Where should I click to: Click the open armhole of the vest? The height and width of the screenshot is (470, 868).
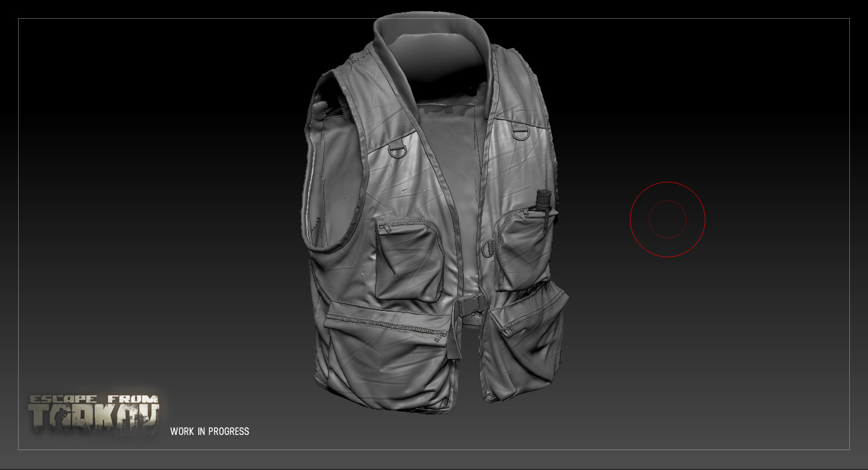pos(331,170)
